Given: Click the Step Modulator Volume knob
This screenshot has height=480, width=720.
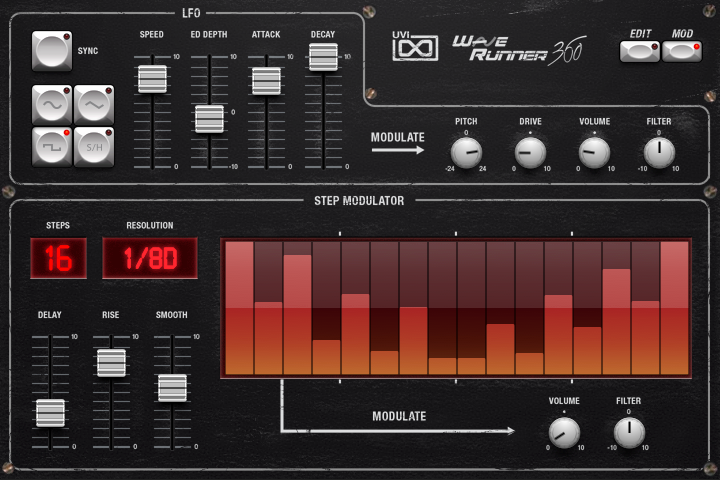Looking at the screenshot, I should [x=564, y=431].
